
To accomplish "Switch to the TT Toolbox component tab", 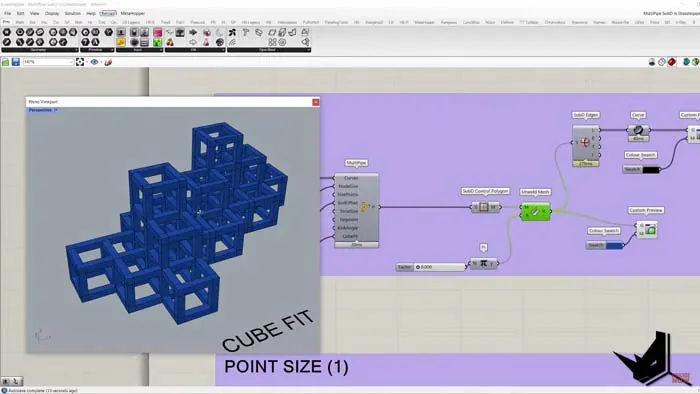I will [529, 22].
